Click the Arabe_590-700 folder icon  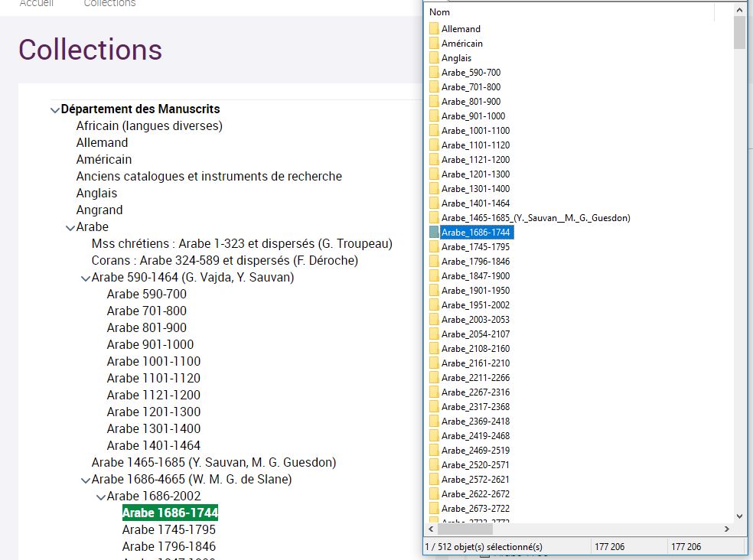(x=434, y=73)
